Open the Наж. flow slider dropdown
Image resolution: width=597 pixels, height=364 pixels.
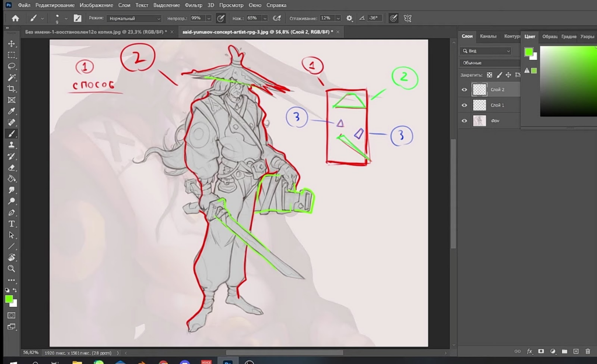click(x=265, y=18)
